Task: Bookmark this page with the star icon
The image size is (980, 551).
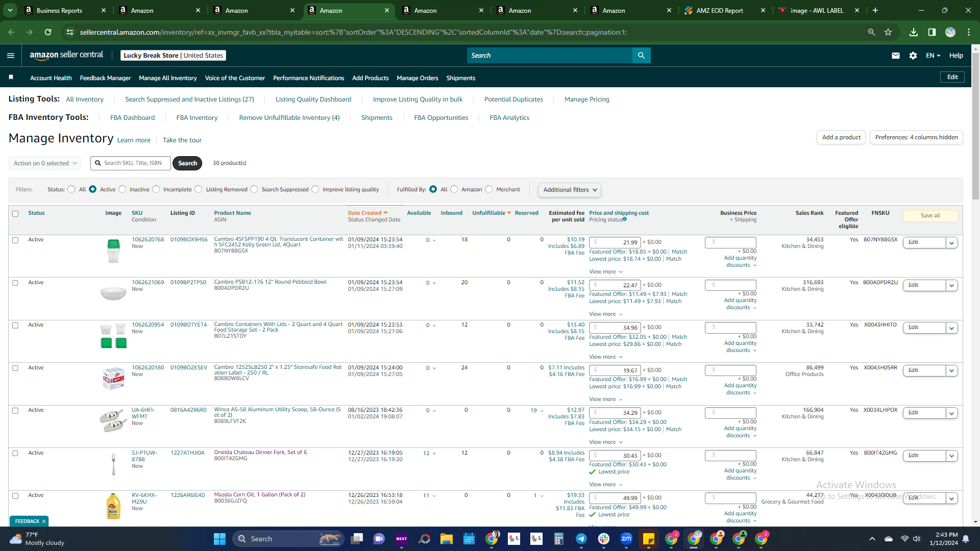Action: 888,32
